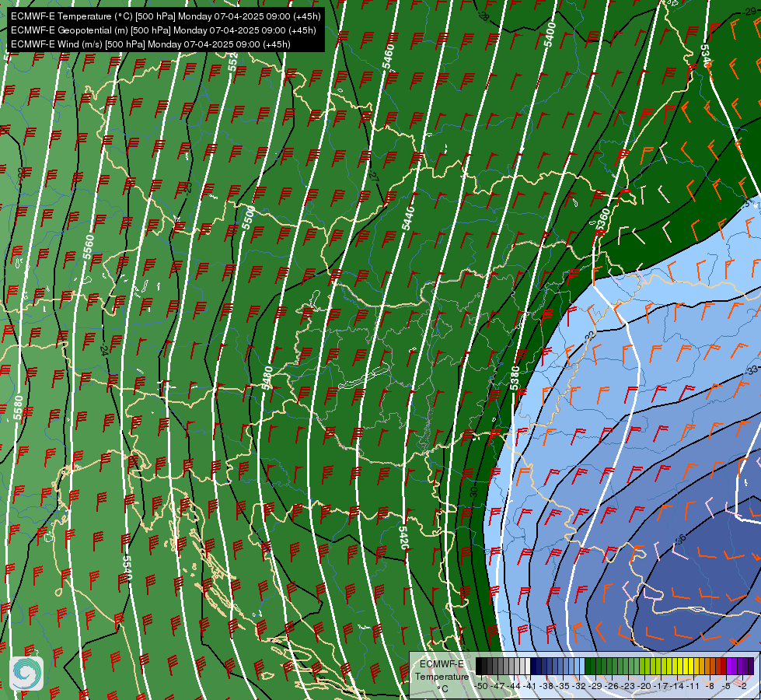Image resolution: width=761 pixels, height=700 pixels.
Task: Click the 5380 geopotential contour label
Action: (x=515, y=378)
